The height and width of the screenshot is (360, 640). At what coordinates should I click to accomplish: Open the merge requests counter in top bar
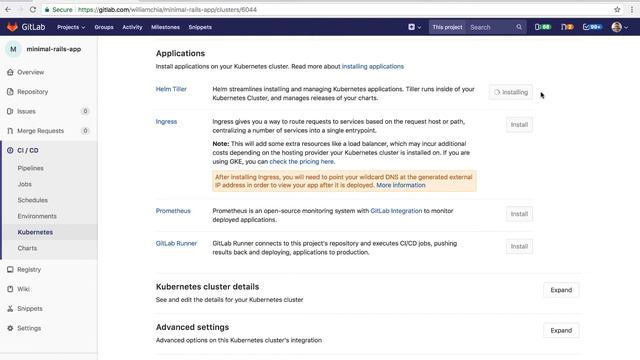(x=567, y=27)
